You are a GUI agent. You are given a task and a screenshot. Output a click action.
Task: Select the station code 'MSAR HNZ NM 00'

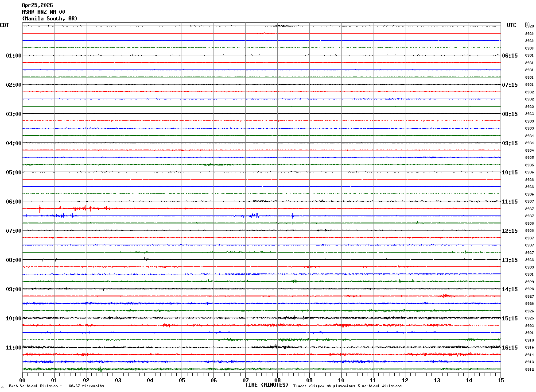pos(43,12)
